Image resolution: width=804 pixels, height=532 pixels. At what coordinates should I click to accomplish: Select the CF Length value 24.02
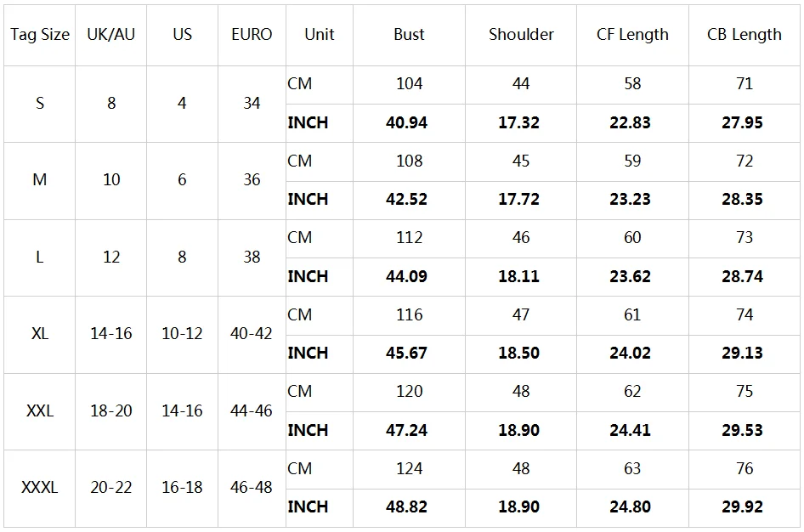pyautogui.click(x=630, y=354)
